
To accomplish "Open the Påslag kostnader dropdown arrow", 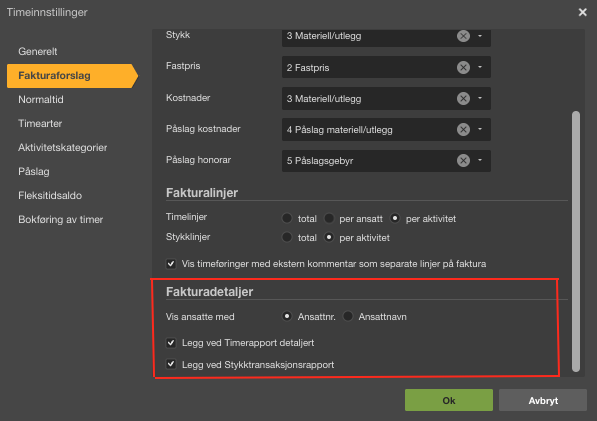I will click(x=480, y=129).
